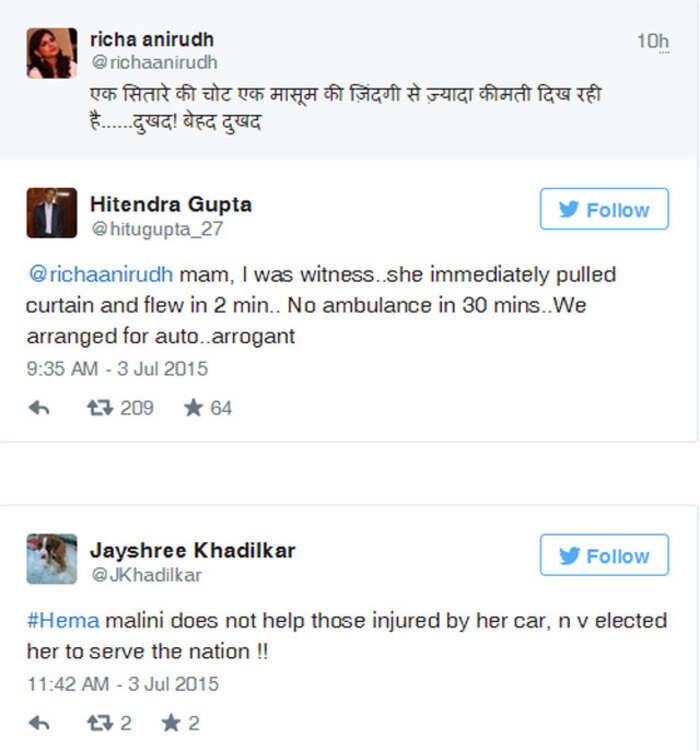Open Jayshree Khadilkar's avatar

tap(52, 559)
